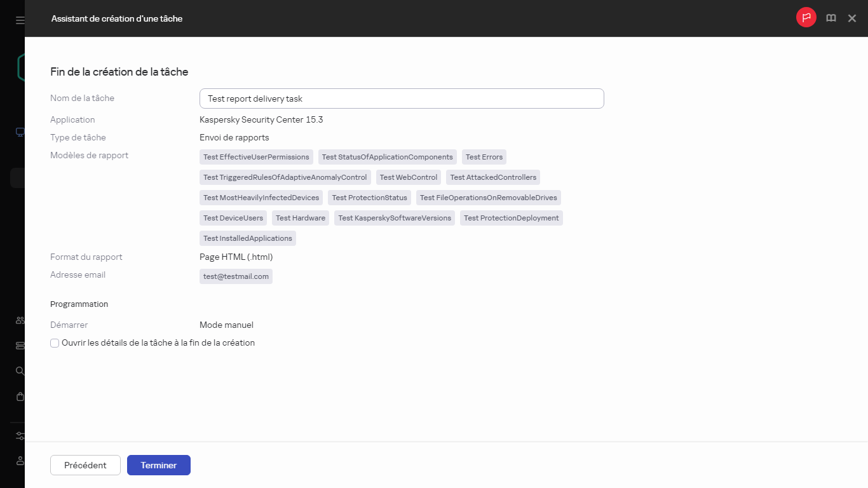Open the help book icon in header
The height and width of the screenshot is (488, 868).
pyautogui.click(x=831, y=18)
